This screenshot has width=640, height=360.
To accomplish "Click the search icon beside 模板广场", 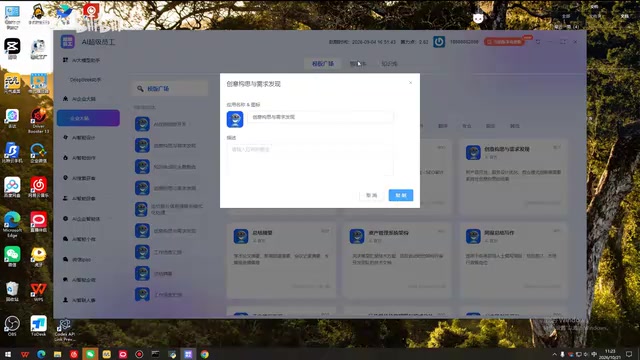I will point(140,89).
